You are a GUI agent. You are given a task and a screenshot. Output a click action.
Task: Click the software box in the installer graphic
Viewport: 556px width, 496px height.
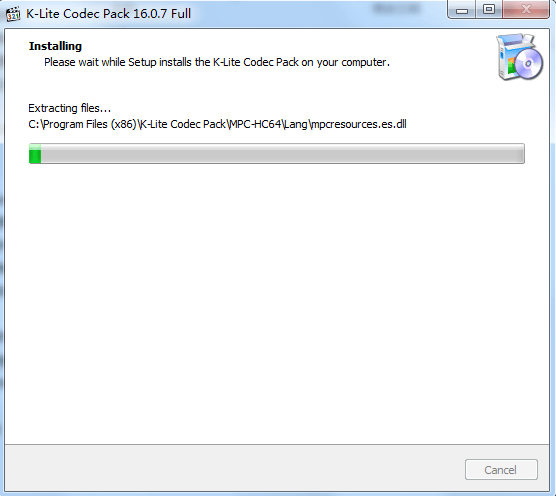click(507, 57)
